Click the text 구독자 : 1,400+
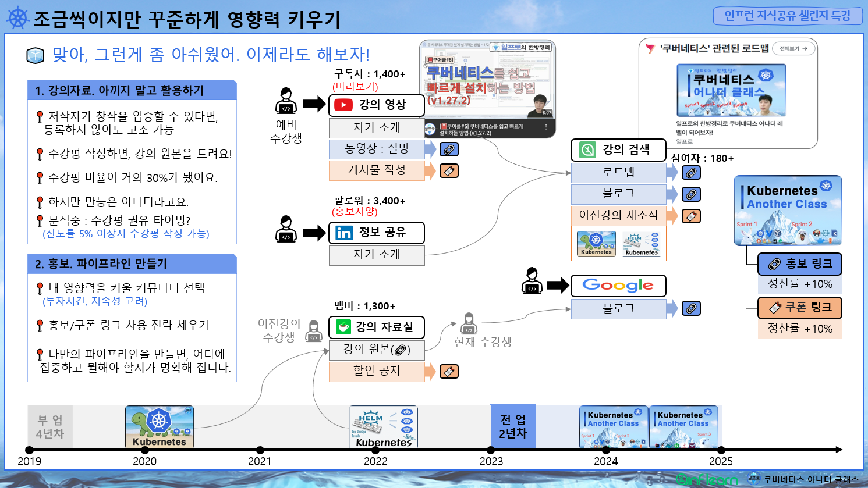868x488 pixels. [370, 74]
